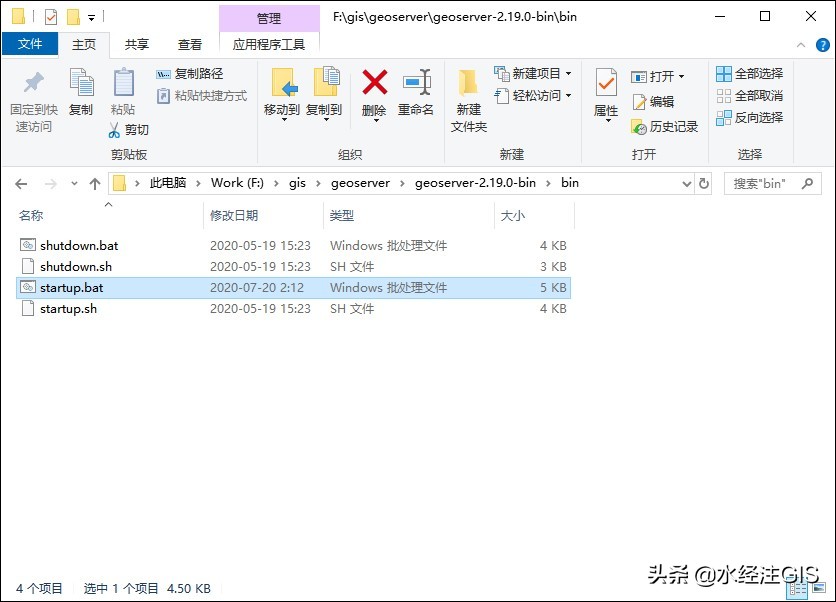Click the Work (F:) breadcrumb
This screenshot has height=602, width=836.
(237, 183)
